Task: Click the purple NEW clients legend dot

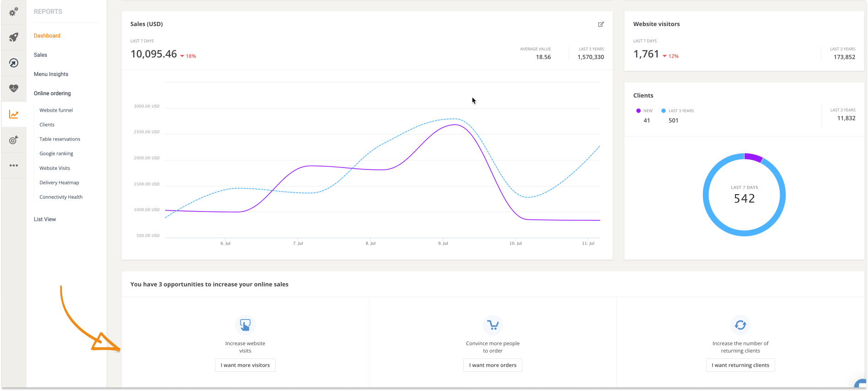Action: click(x=638, y=111)
